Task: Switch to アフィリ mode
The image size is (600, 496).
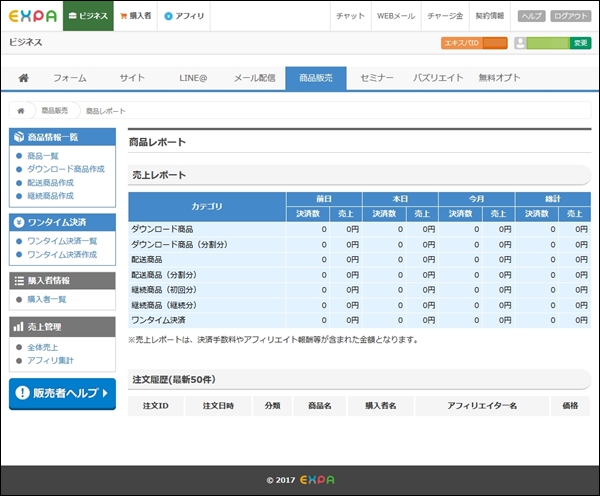Action: [x=184, y=16]
